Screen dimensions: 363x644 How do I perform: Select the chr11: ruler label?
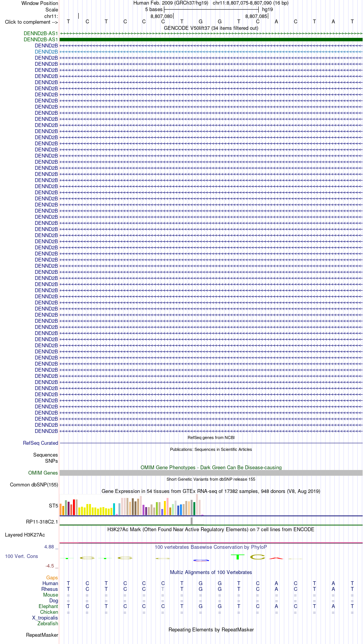click(x=51, y=16)
